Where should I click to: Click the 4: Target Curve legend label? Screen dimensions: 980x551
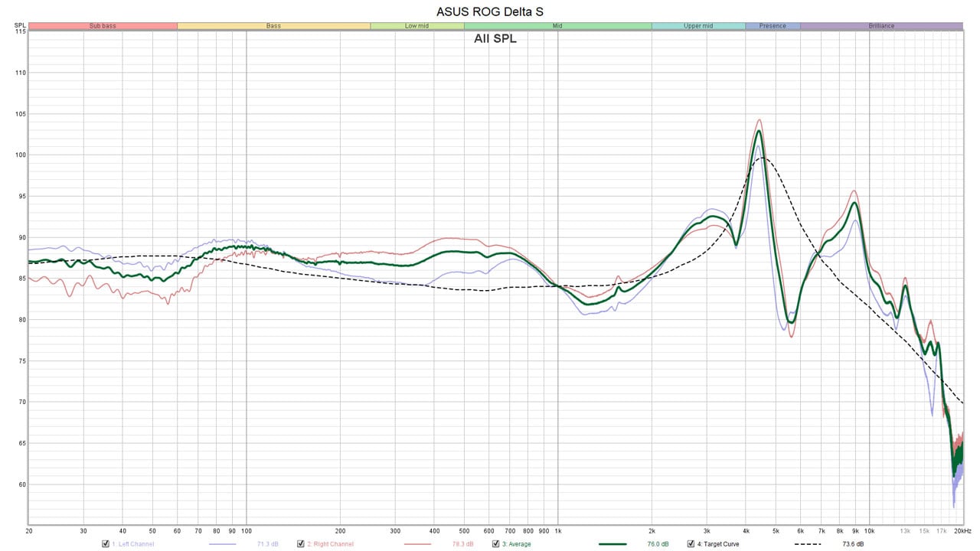pos(719,544)
